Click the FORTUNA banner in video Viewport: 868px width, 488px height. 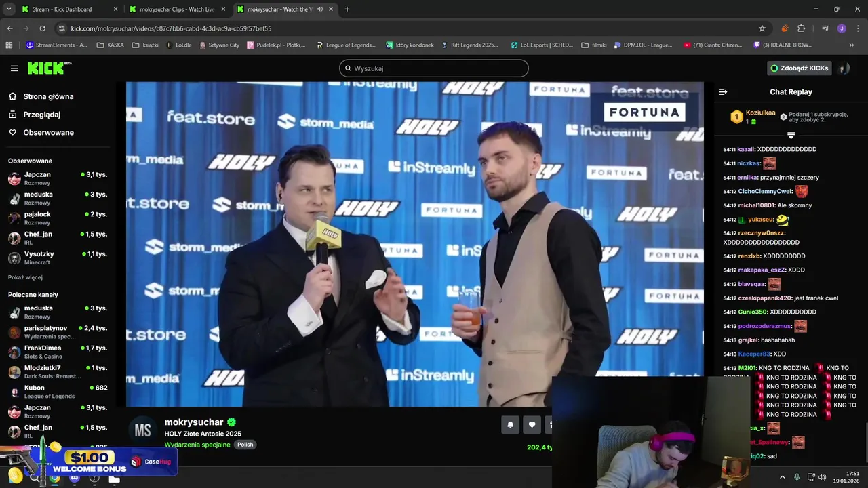[644, 113]
